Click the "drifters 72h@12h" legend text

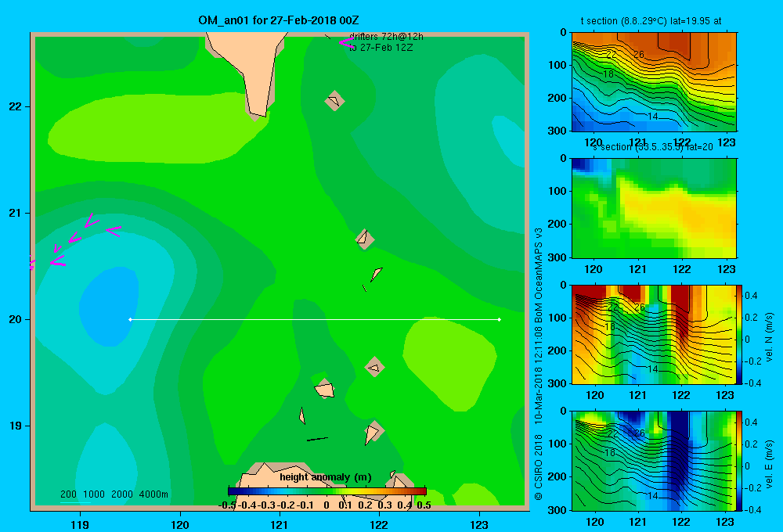(x=386, y=37)
